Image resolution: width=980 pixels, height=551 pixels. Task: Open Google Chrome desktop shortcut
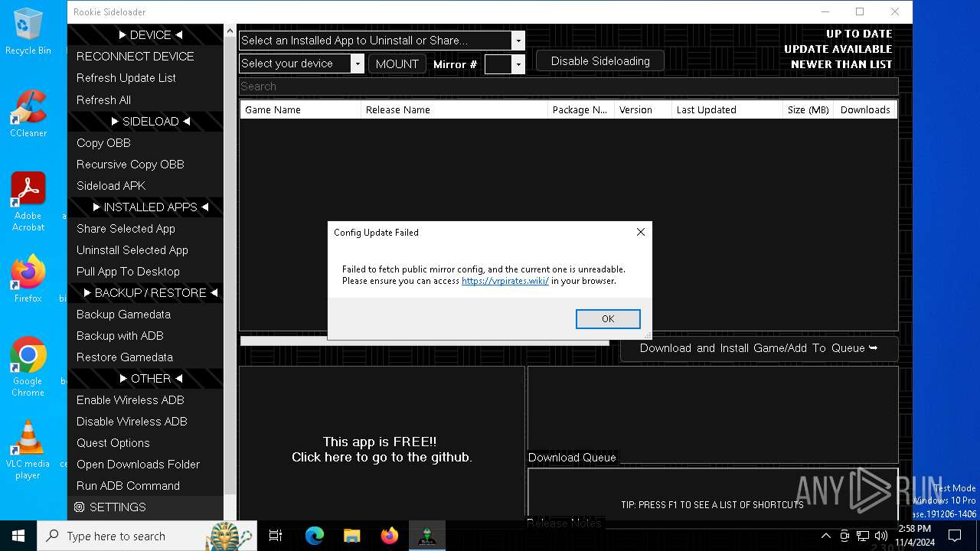point(28,367)
